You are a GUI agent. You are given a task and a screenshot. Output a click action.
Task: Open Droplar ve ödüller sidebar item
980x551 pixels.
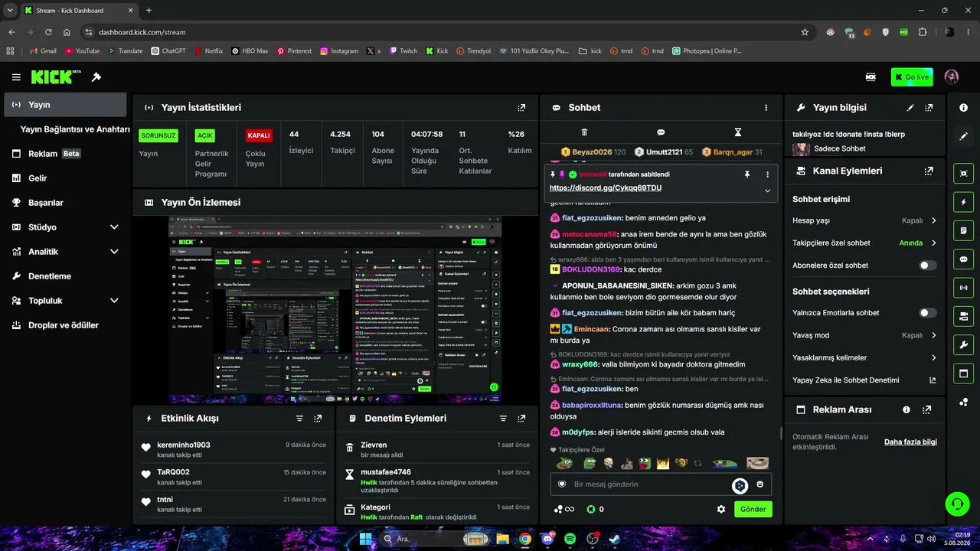click(x=65, y=325)
